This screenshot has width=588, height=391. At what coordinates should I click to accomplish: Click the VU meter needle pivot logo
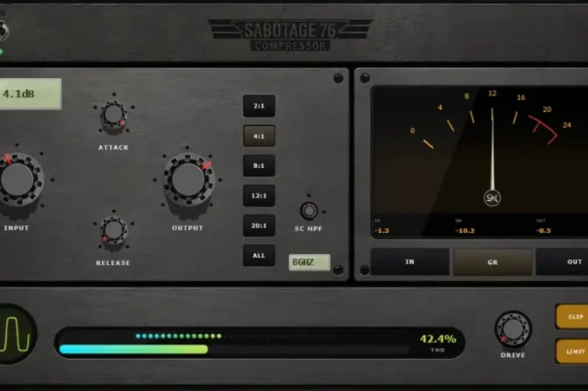tap(492, 198)
